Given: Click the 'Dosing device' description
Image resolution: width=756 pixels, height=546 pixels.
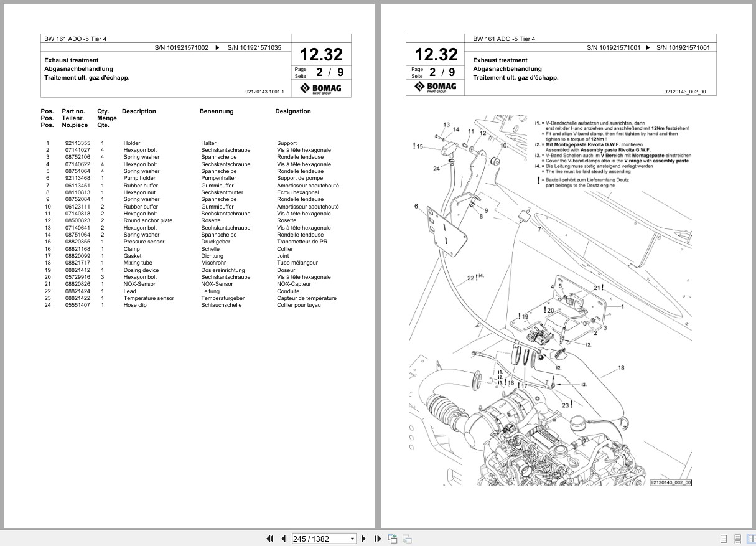Looking at the screenshot, I should 141,270.
